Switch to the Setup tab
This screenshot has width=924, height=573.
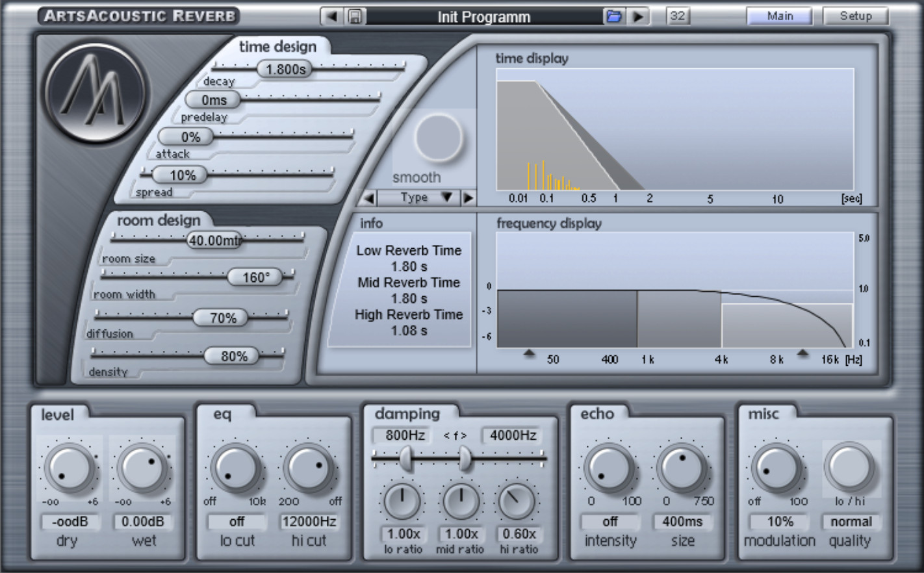click(855, 16)
